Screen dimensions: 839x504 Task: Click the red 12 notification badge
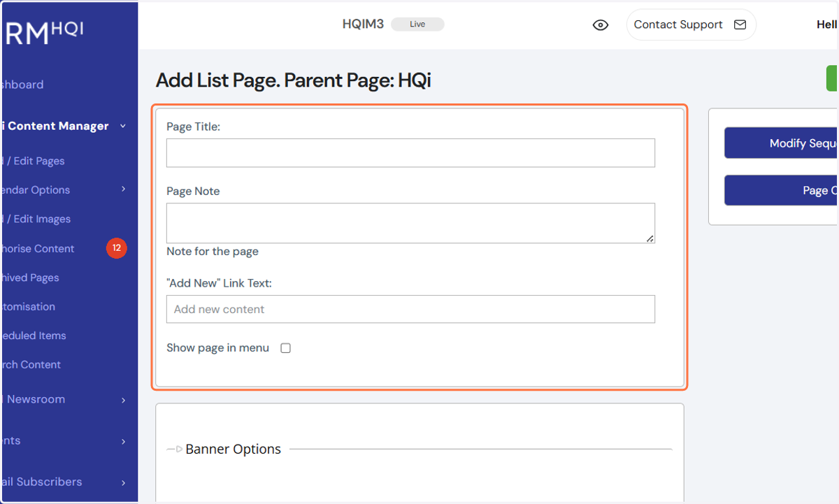(117, 248)
